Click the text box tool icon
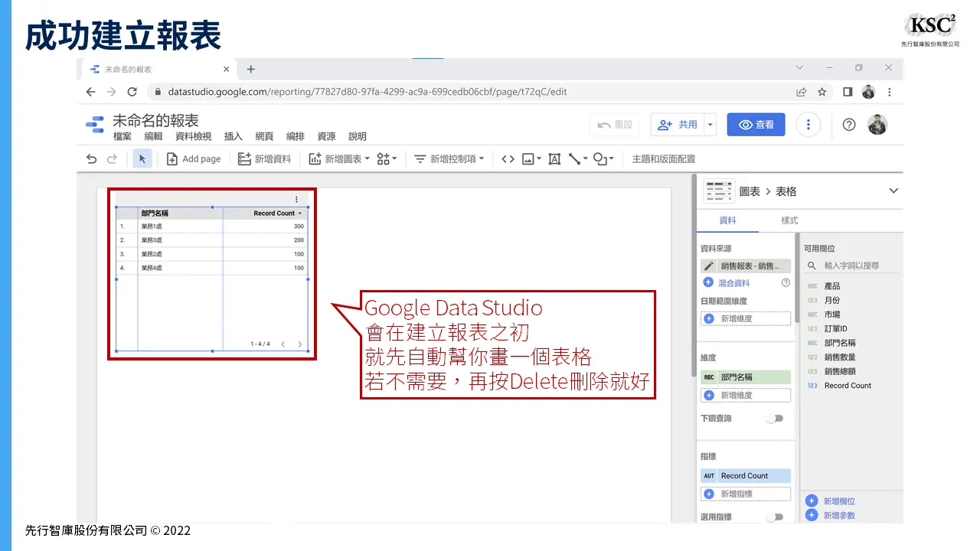 point(554,159)
